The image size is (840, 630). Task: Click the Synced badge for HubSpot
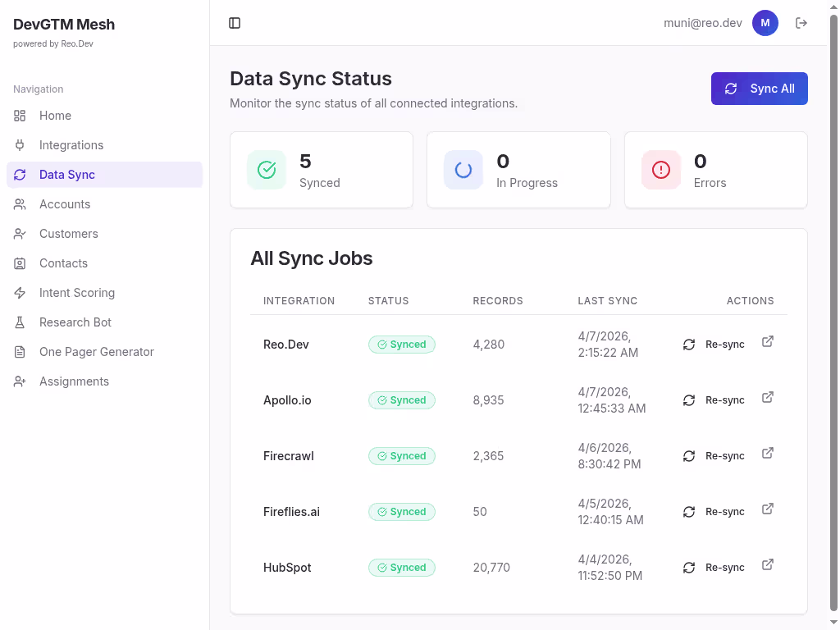[402, 567]
